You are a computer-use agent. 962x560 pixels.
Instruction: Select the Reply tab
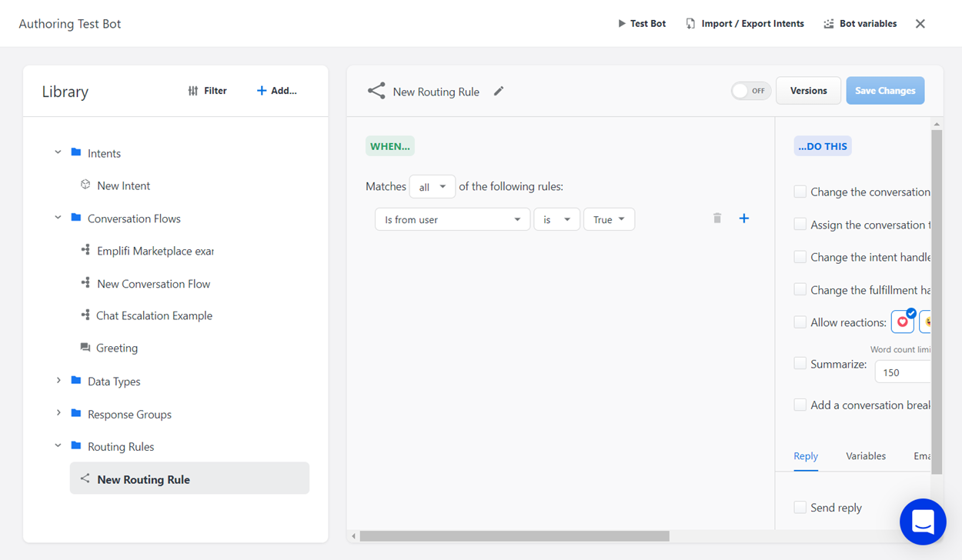coord(806,456)
